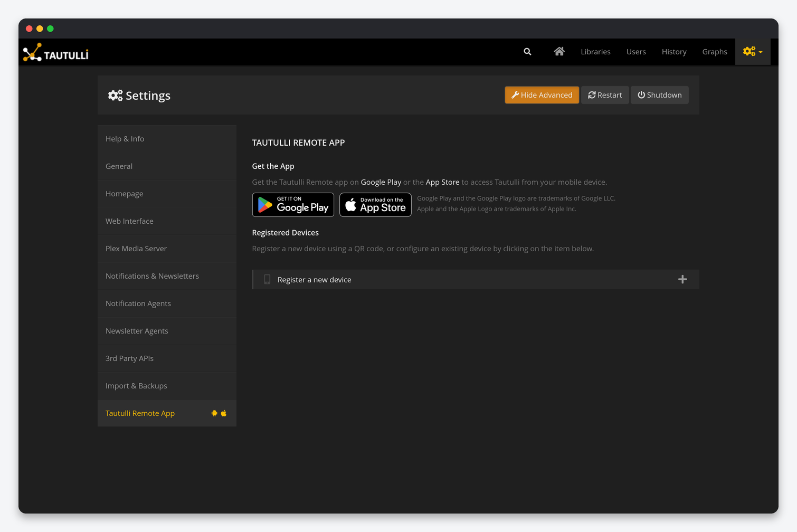Screen dimensions: 797x532
Task: Click the Apple icon in Tautulli Remote App tab
Action: coord(224,413)
